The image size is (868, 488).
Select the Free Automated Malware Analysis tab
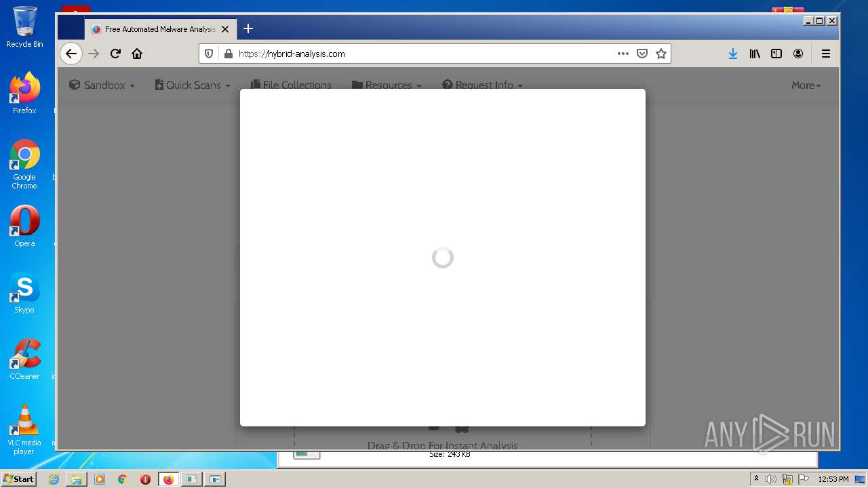pyautogui.click(x=161, y=29)
